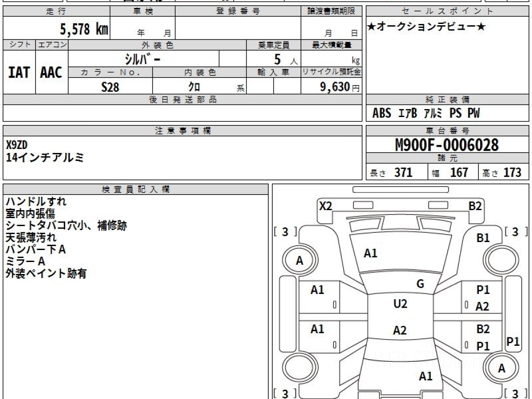Click the A2 mark on the roof
Image resolution: width=532 pixels, height=399 pixels.
coord(400,330)
